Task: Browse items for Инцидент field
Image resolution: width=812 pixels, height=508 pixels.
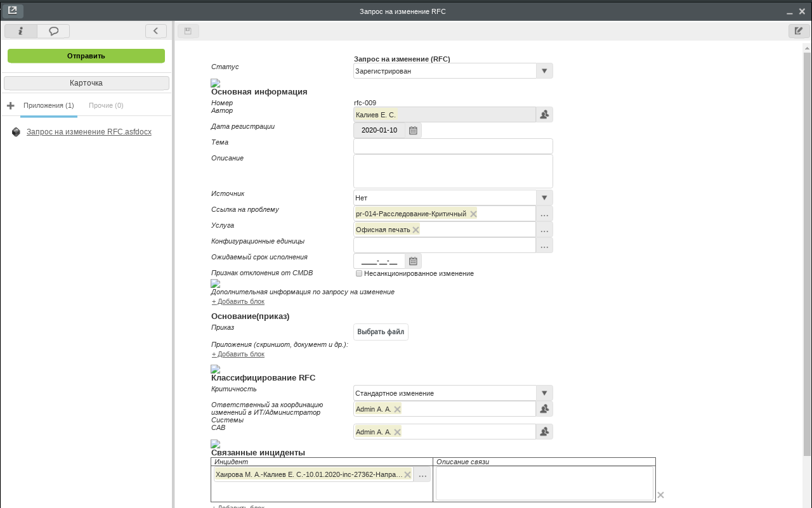Action: (x=422, y=474)
